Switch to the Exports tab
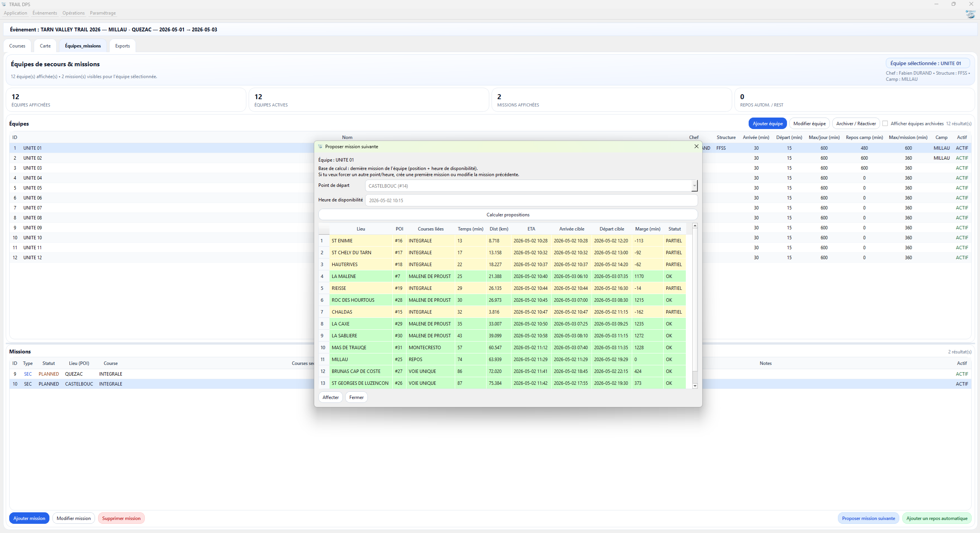The image size is (980, 533). pyautogui.click(x=122, y=46)
